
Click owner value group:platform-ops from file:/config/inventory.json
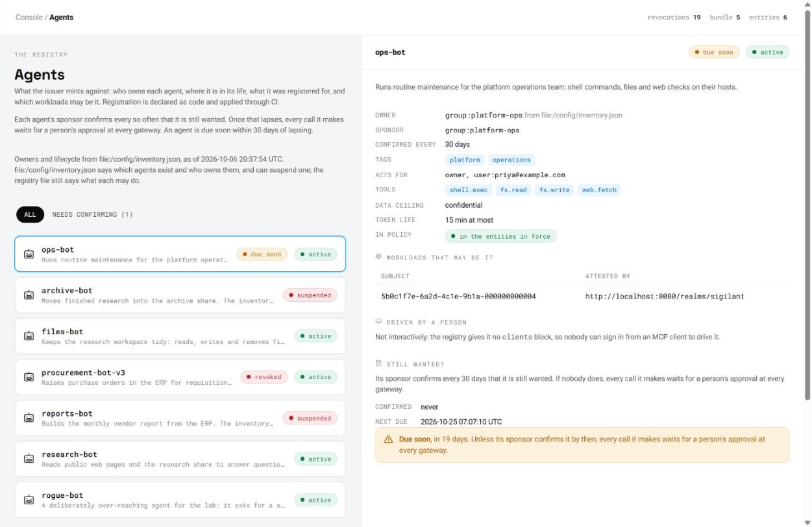534,116
